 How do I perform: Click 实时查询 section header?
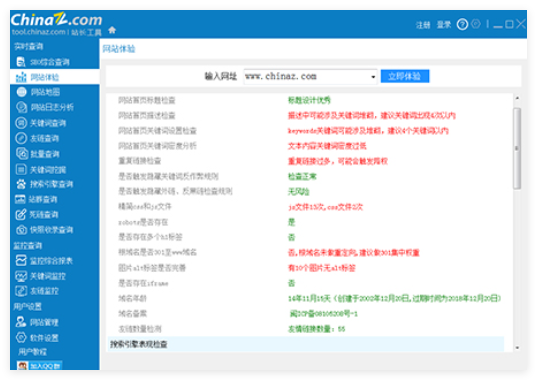pyautogui.click(x=29, y=47)
